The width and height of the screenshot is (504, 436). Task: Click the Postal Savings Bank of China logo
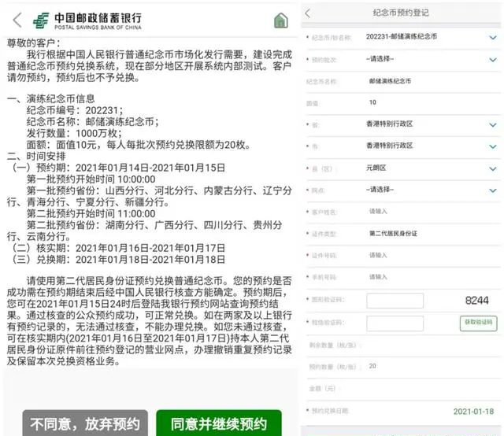87,21
